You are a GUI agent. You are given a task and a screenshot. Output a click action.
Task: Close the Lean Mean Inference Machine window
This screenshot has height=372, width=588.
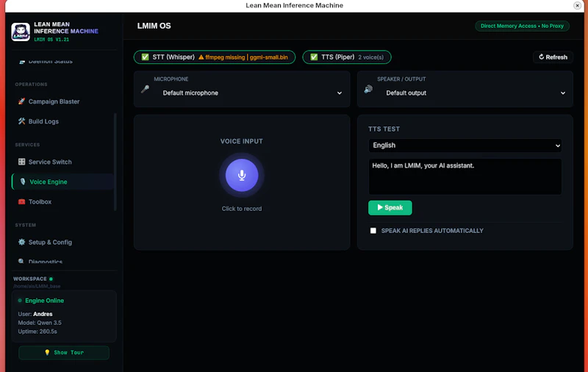tap(577, 5)
